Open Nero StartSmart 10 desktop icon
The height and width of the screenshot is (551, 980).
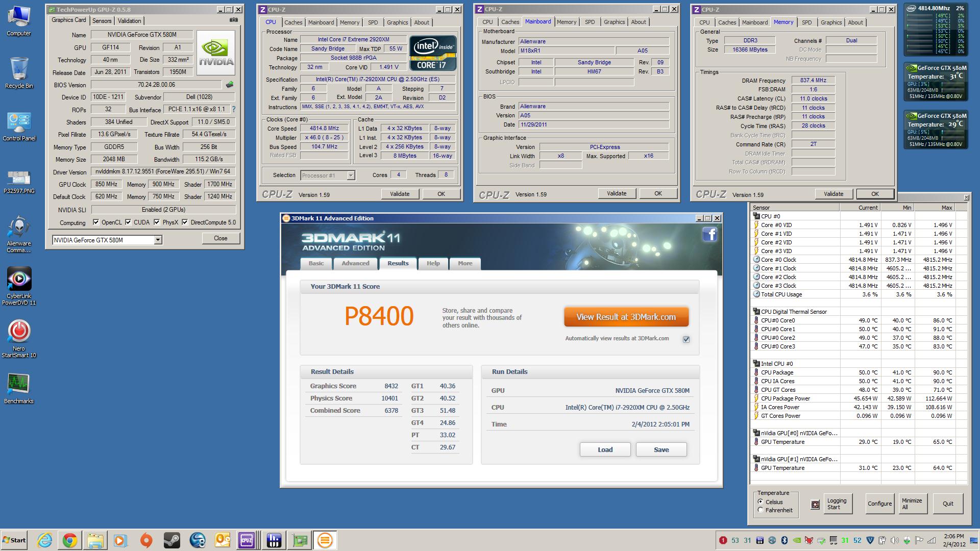pyautogui.click(x=19, y=339)
